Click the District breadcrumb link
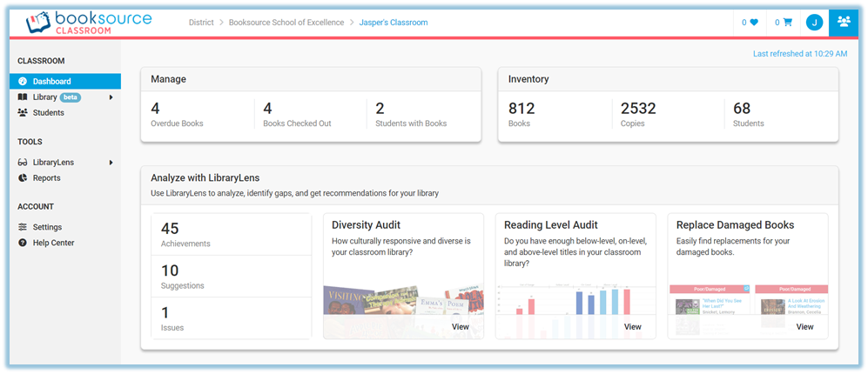The width and height of the screenshot is (868, 374). 201,23
